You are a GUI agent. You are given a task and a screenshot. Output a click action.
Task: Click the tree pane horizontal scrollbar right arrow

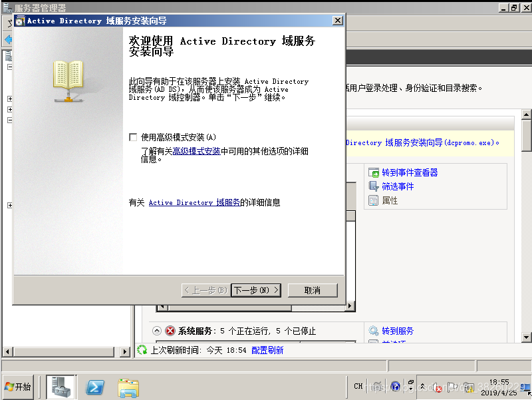click(125, 352)
